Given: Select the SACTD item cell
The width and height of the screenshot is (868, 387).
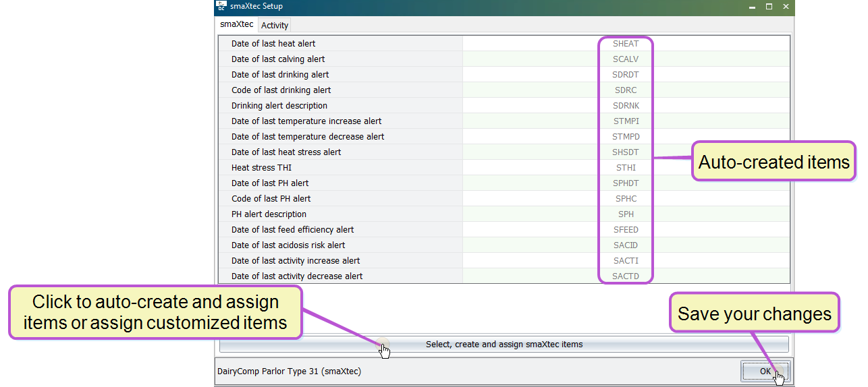Looking at the screenshot, I should pos(626,276).
